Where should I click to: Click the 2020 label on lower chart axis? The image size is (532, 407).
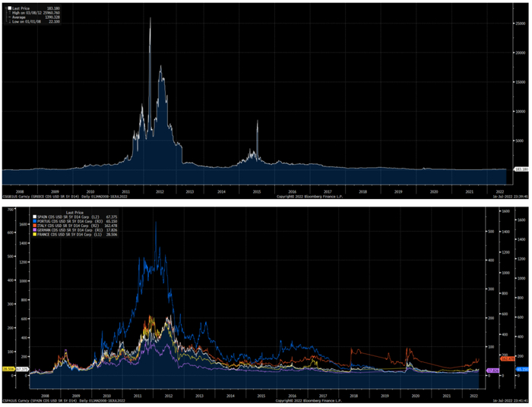415,396
